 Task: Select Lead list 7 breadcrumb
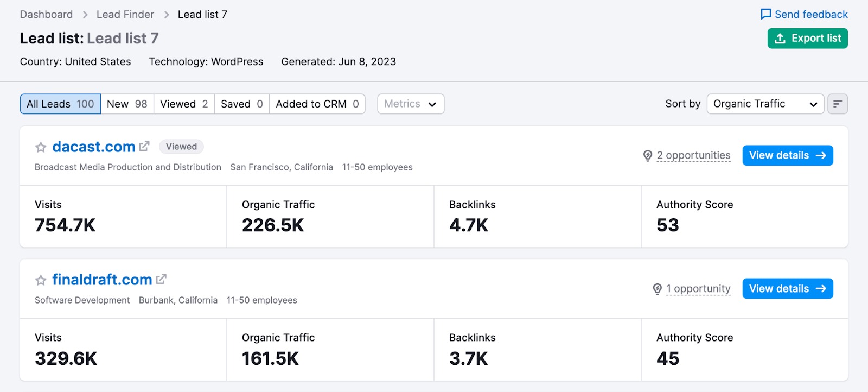click(x=202, y=15)
